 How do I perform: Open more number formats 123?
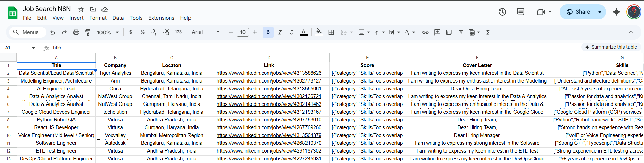tap(178, 32)
